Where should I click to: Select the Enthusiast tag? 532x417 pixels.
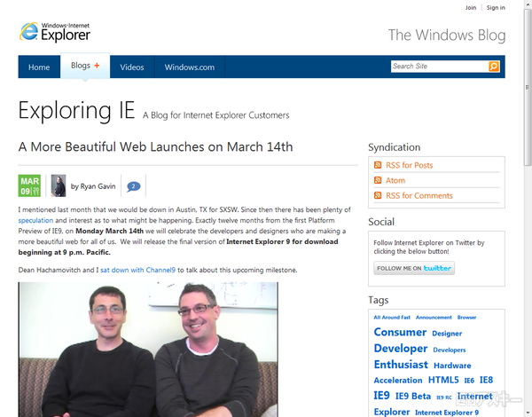point(401,365)
